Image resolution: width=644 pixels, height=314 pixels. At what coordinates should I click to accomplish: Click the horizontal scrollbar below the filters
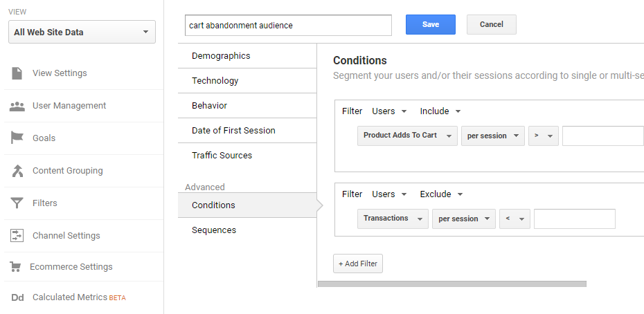pos(452,284)
